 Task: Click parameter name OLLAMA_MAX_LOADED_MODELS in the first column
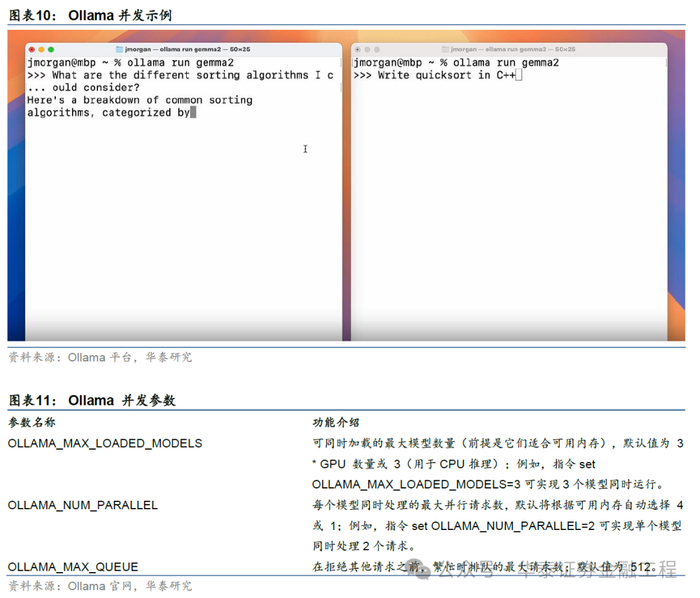tap(105, 443)
